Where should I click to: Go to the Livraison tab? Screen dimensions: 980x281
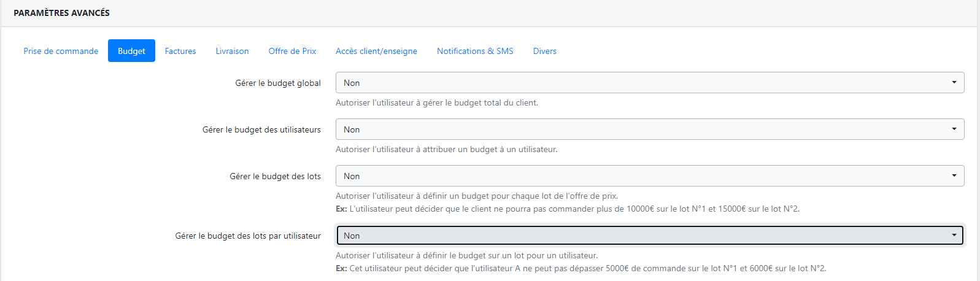click(x=232, y=51)
